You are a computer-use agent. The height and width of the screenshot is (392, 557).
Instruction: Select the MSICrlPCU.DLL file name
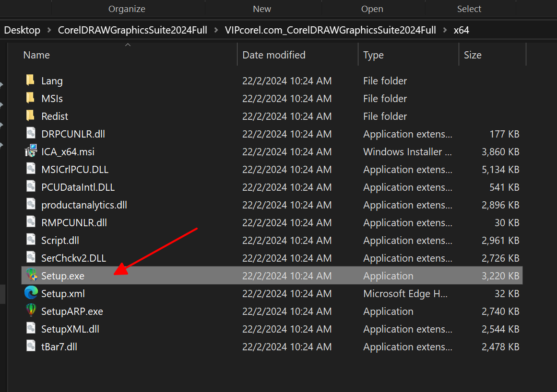[x=75, y=170]
